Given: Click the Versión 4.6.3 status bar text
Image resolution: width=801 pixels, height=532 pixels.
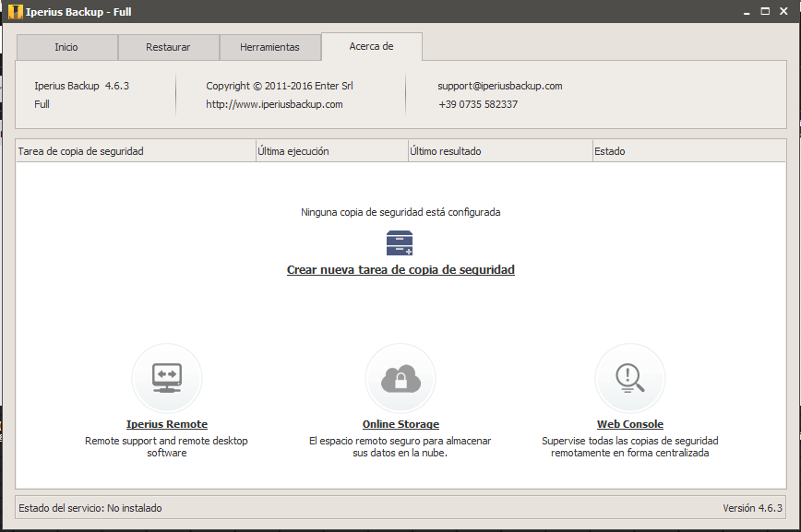Looking at the screenshot, I should (752, 508).
